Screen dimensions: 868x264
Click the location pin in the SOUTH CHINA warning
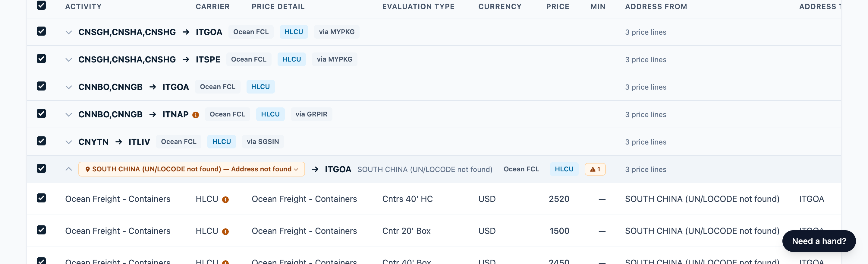(88, 169)
